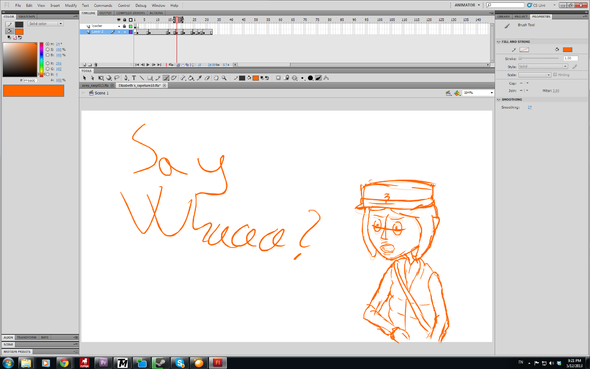Image resolution: width=590 pixels, height=369 pixels.
Task: Toggle visibility of Layer 2
Action: pos(119,32)
